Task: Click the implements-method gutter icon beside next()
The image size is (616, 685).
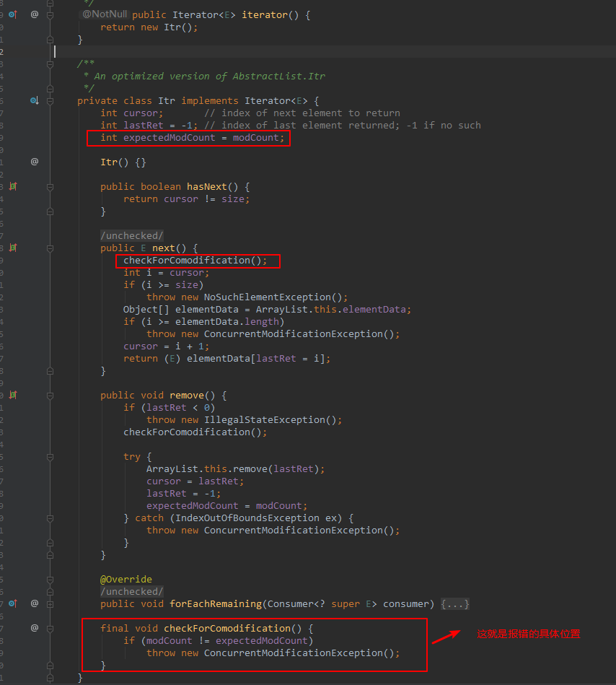Action: point(13,248)
